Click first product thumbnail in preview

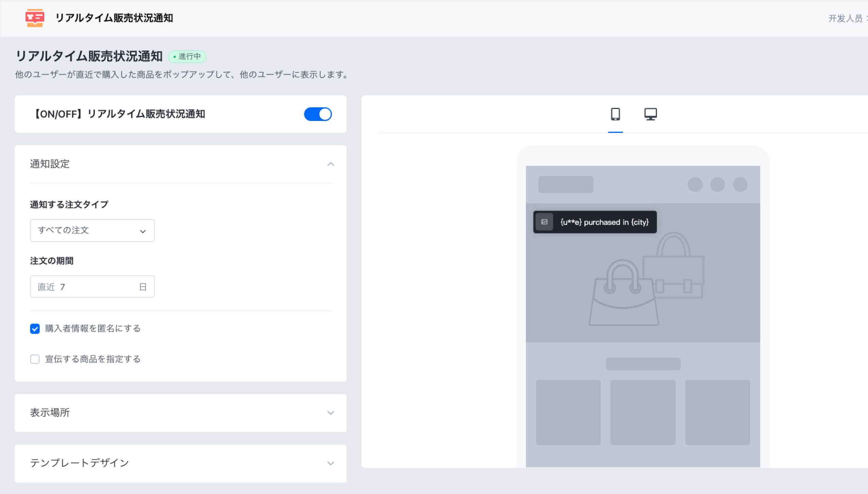tap(568, 412)
